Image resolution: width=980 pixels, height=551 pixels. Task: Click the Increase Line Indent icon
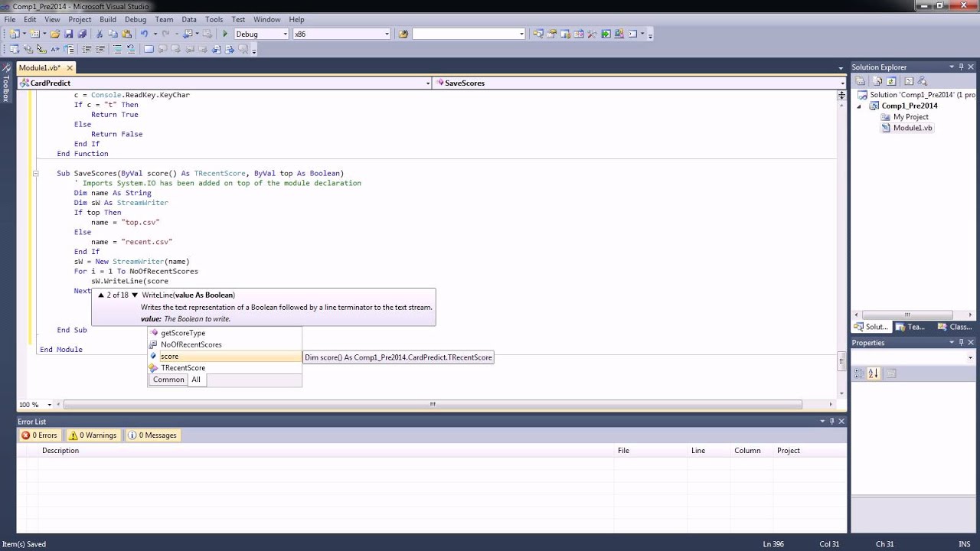point(100,49)
